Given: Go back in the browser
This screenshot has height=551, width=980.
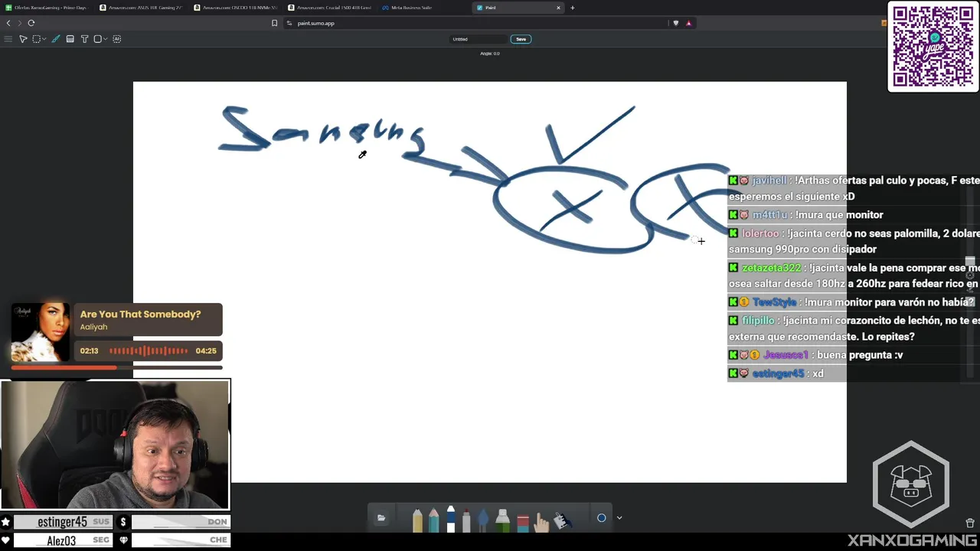Looking at the screenshot, I should pyautogui.click(x=8, y=23).
